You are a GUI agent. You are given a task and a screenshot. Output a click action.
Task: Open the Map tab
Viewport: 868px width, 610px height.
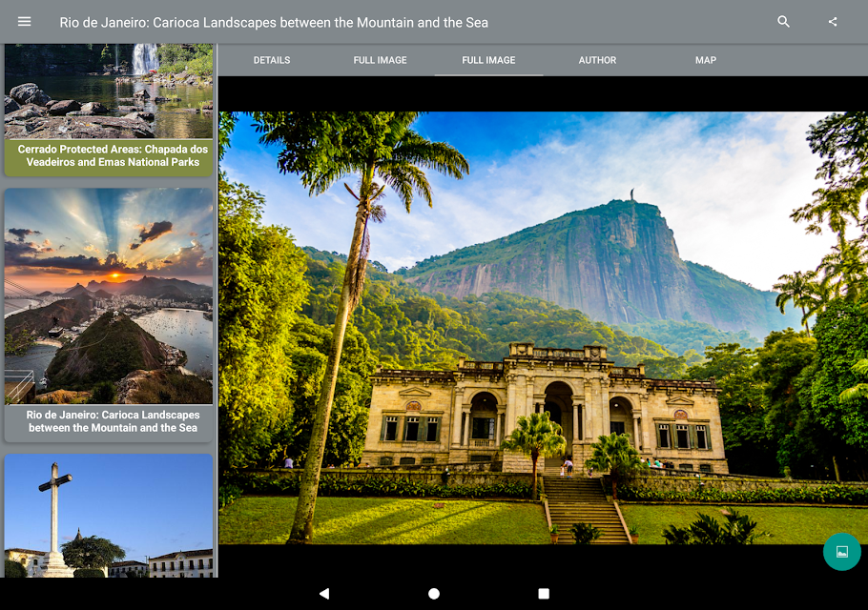click(705, 60)
